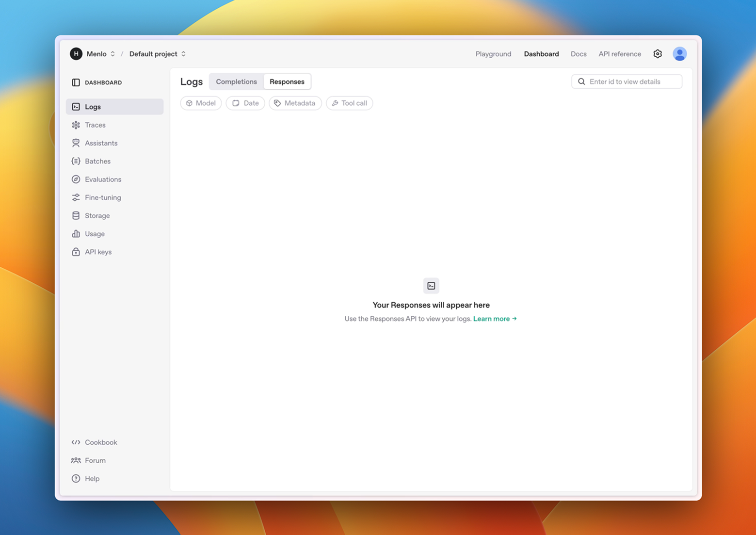This screenshot has height=535, width=756.
Task: Click the Menlo organization avatar icon
Action: (x=76, y=54)
